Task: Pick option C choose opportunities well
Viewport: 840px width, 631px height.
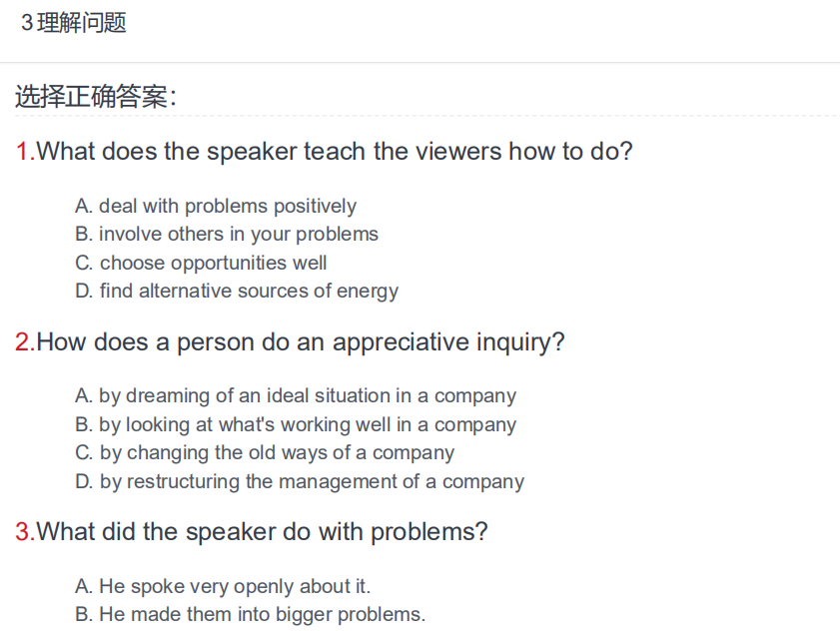Action: 201,263
